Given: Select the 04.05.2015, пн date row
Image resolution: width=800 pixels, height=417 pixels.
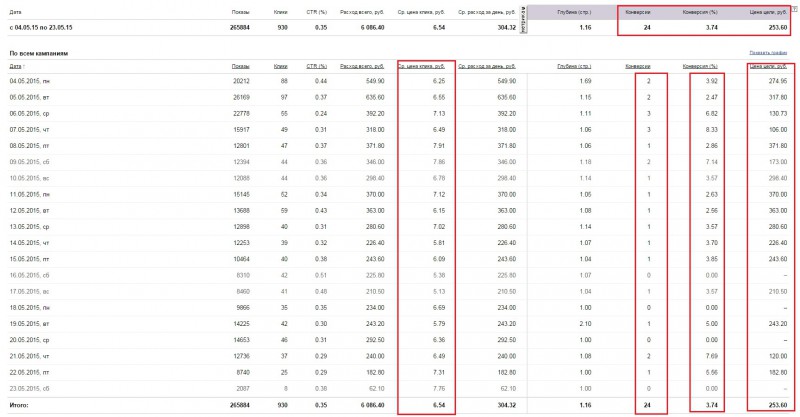Looking at the screenshot, I should (x=30, y=81).
